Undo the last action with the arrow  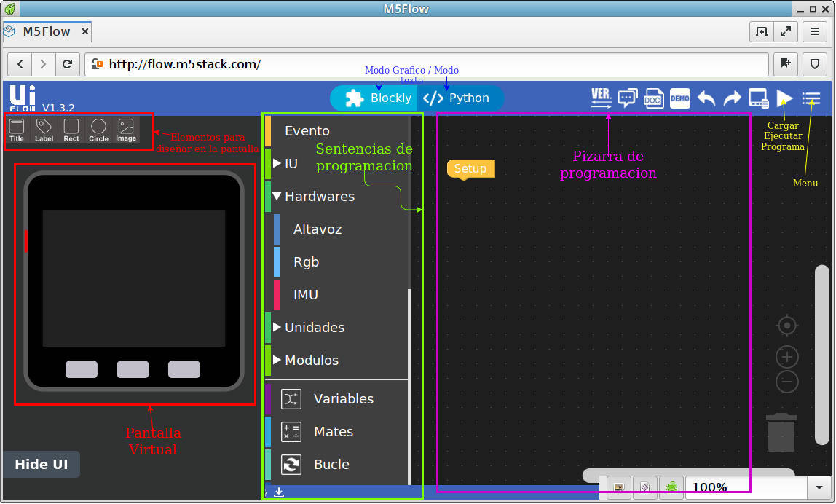pos(706,98)
